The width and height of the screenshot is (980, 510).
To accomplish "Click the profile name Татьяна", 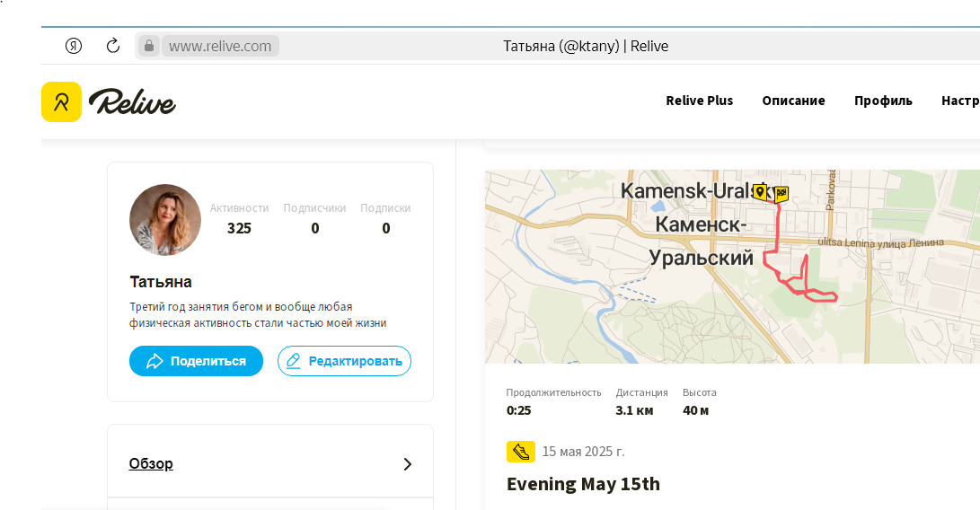I will click(161, 282).
